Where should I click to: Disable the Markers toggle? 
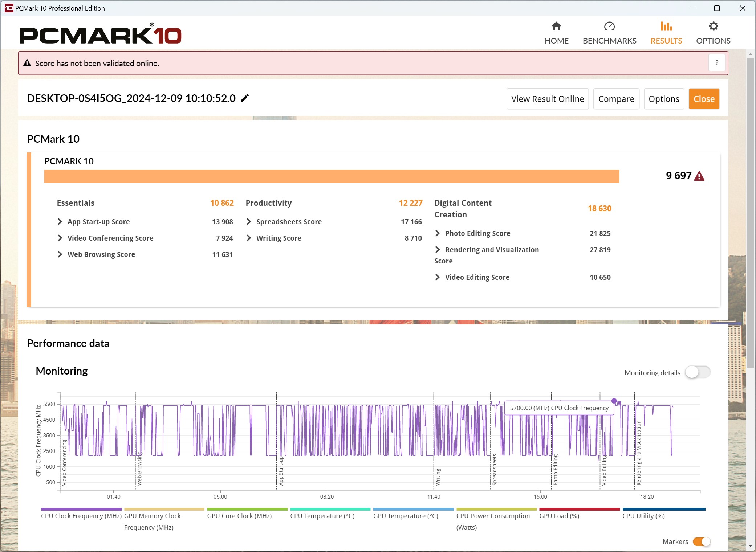tap(701, 541)
